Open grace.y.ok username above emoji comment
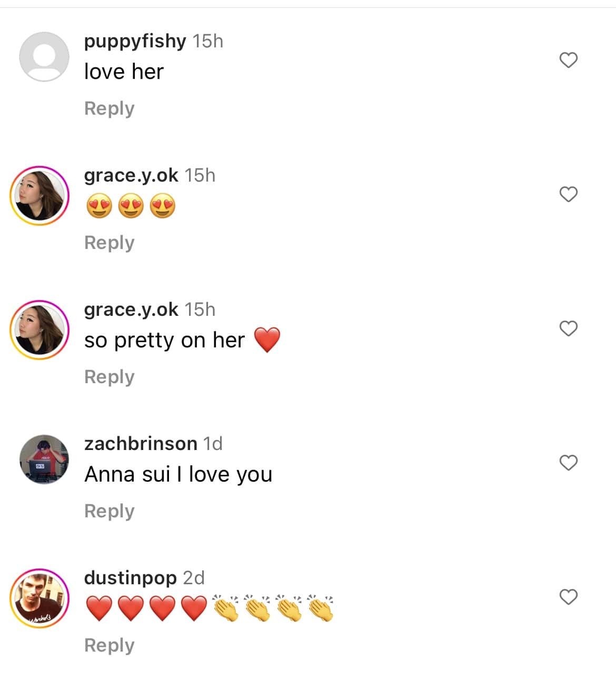Viewport: 616px width, 679px height. [x=131, y=175]
